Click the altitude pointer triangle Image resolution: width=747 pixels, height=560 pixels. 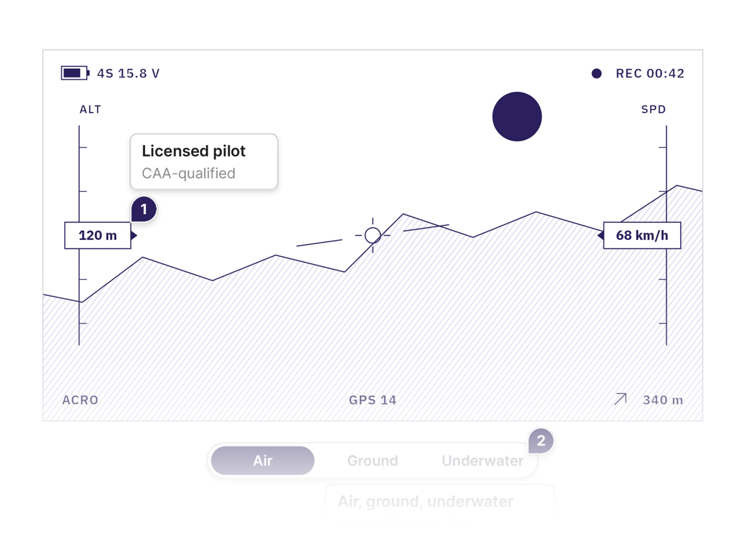(x=134, y=235)
